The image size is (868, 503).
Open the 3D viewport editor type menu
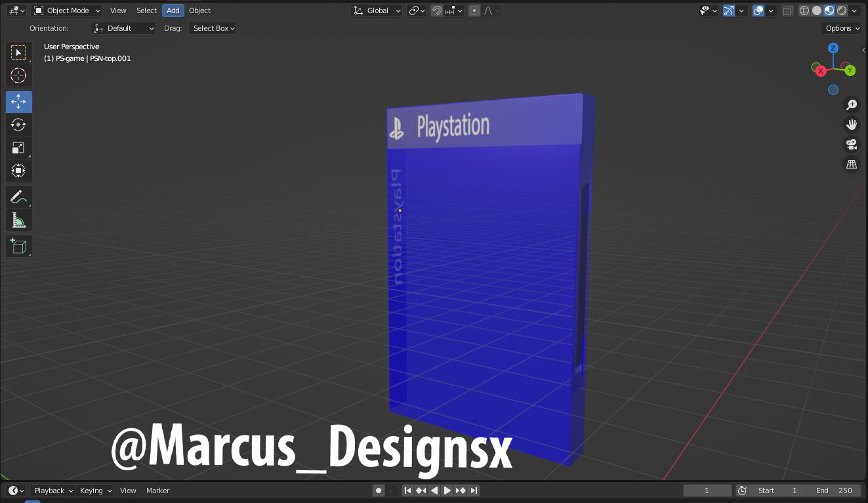pyautogui.click(x=16, y=10)
